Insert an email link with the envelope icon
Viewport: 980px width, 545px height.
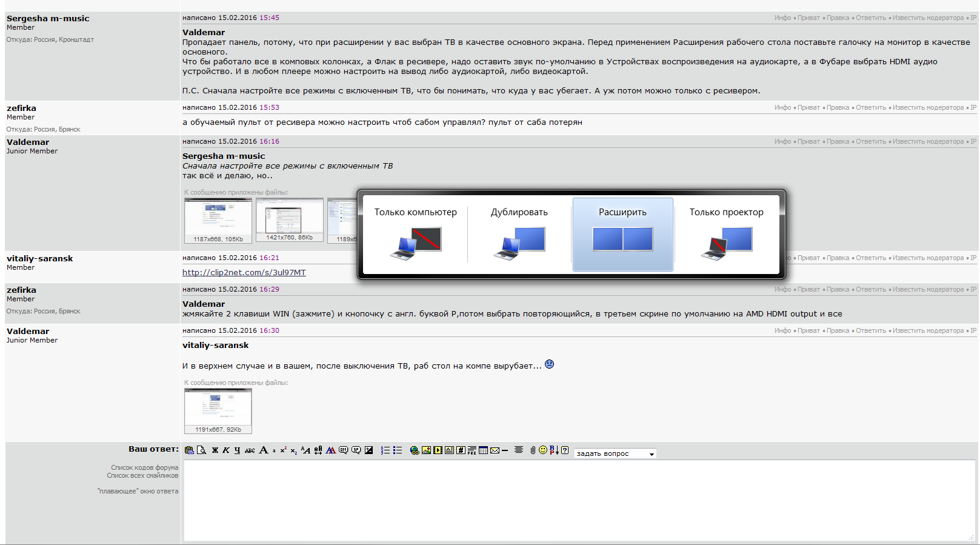[x=495, y=450]
